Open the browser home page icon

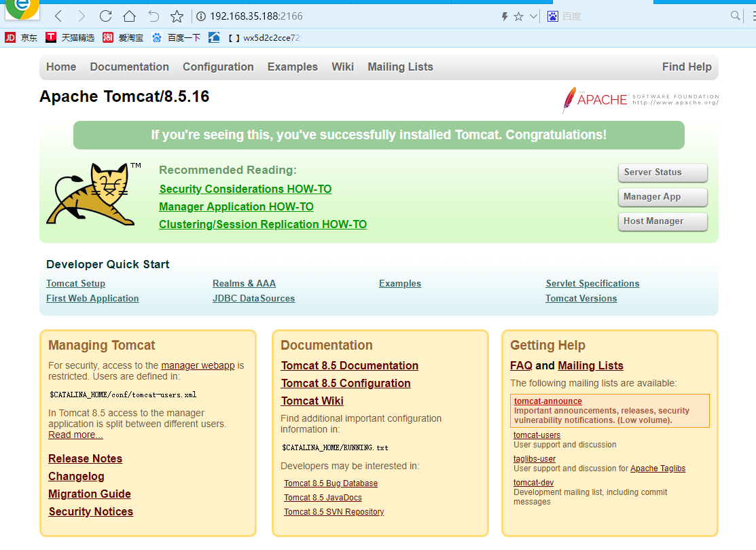pyautogui.click(x=129, y=16)
